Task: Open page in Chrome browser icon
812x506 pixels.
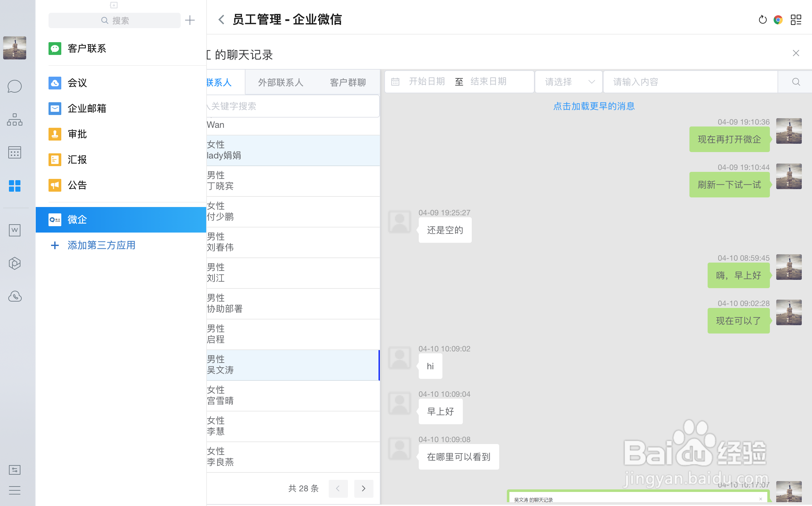Action: click(778, 20)
